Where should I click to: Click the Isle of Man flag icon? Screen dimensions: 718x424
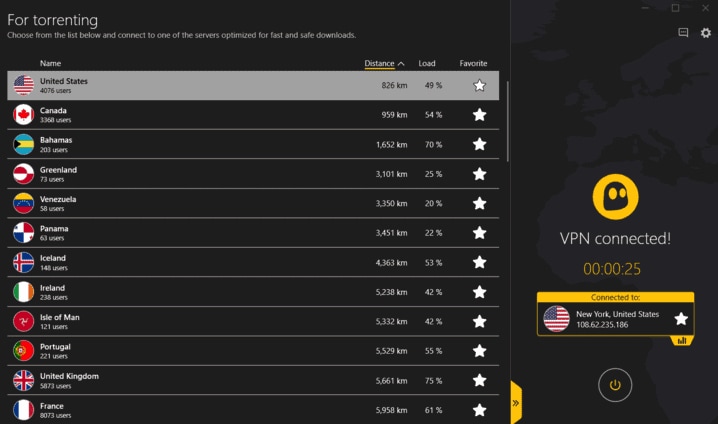point(23,321)
